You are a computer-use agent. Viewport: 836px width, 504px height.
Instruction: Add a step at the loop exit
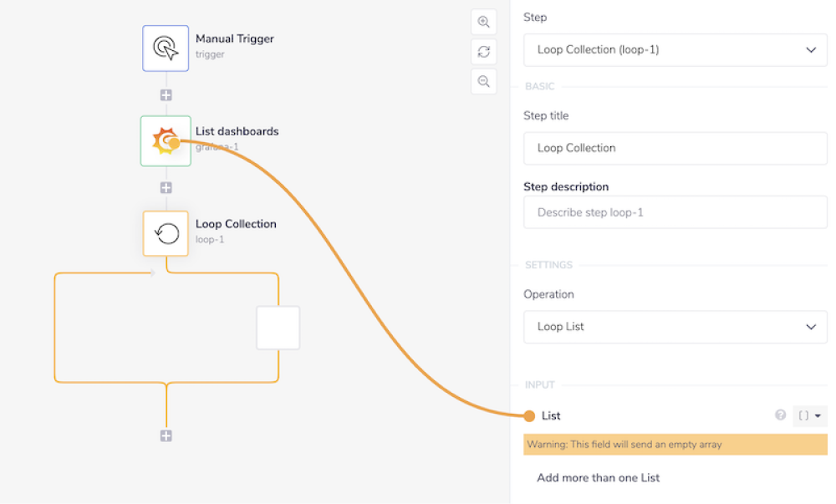[166, 435]
